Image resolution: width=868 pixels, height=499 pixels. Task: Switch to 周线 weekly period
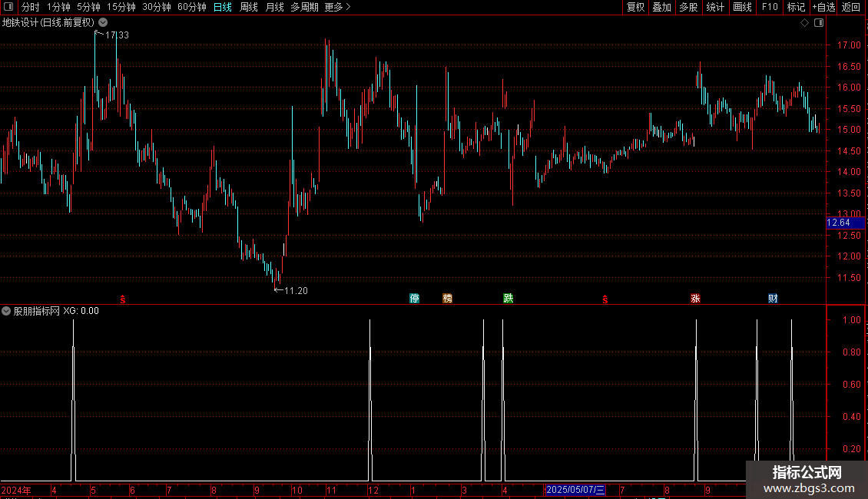point(249,7)
